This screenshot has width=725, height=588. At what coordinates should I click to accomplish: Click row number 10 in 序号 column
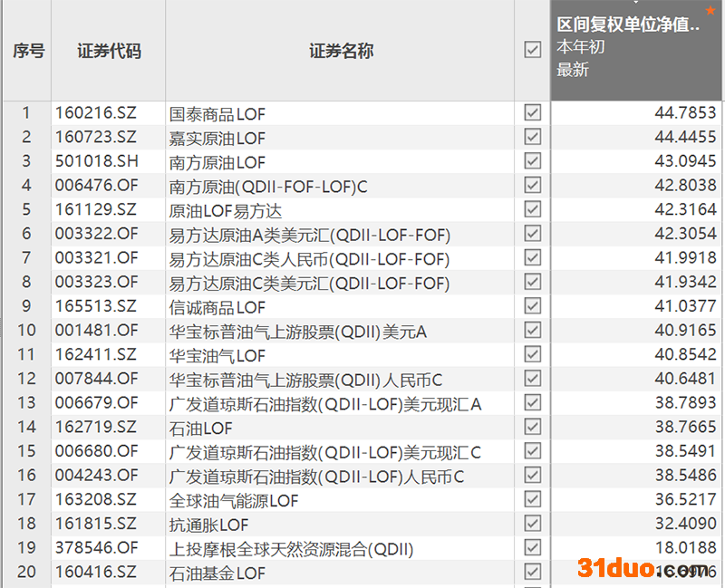[26, 330]
